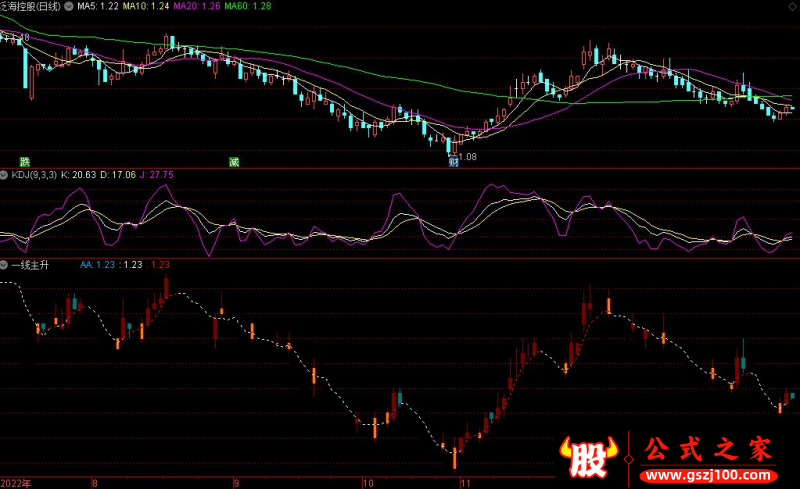800x489 pixels.
Task: Click the blue 财 marker at the price low
Action: point(454,160)
